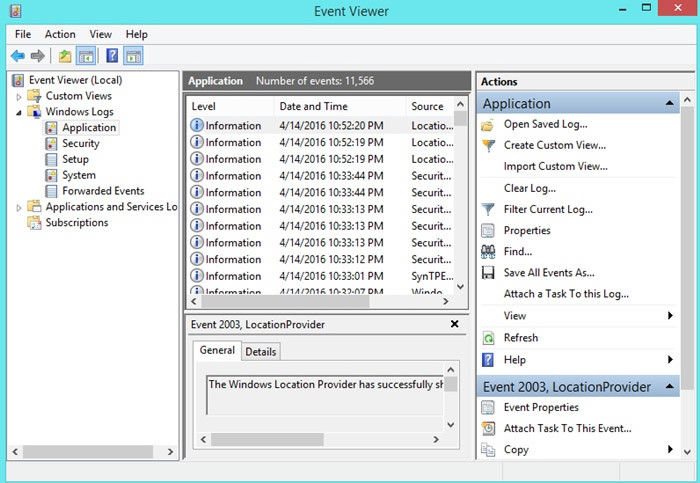Select the Security log

(80, 144)
